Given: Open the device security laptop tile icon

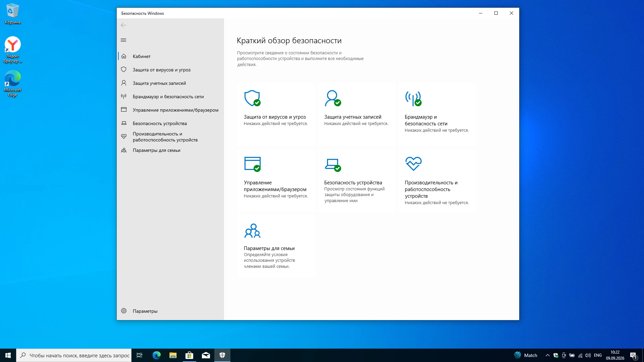Looking at the screenshot, I should click(333, 165).
